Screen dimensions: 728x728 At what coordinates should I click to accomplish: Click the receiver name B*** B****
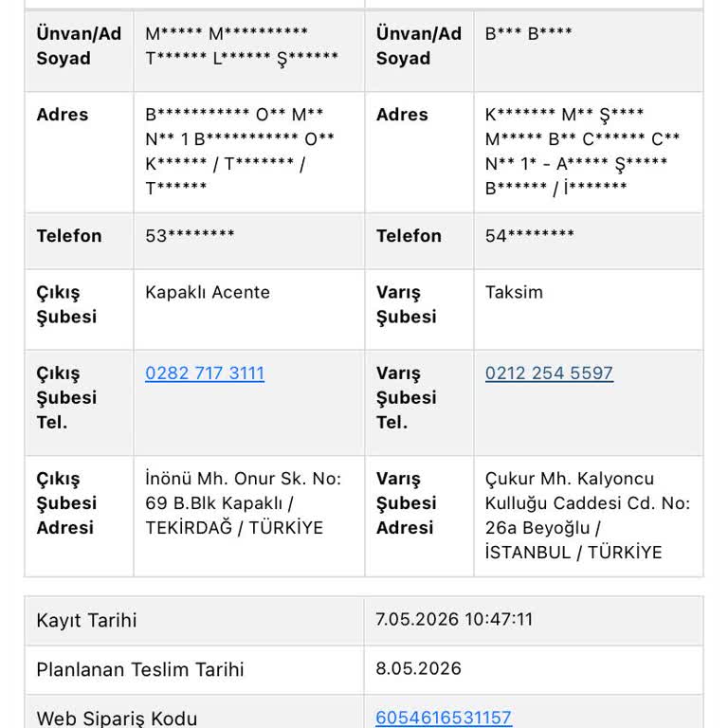click(528, 33)
